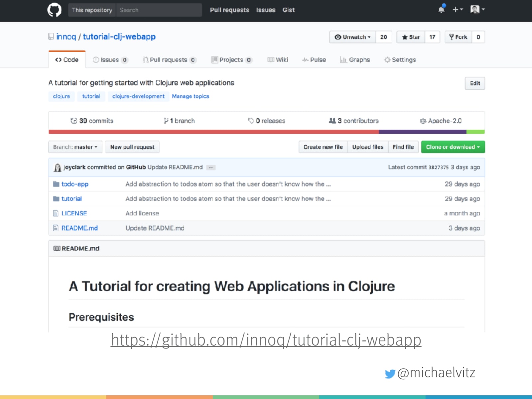
Task: Click the todo-app folder icon
Action: (56, 184)
